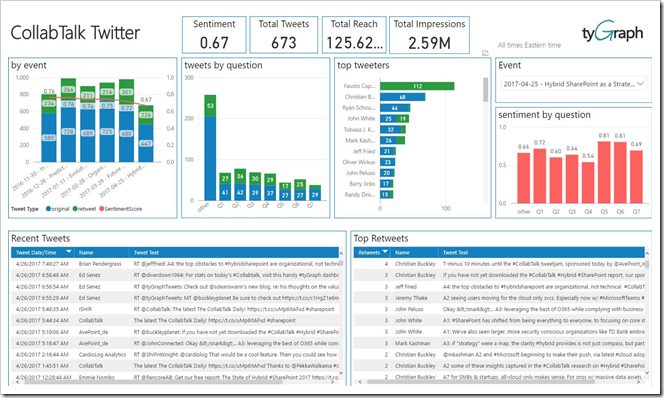Click 'John Peluso' in Top Retweets table

pos(409,309)
